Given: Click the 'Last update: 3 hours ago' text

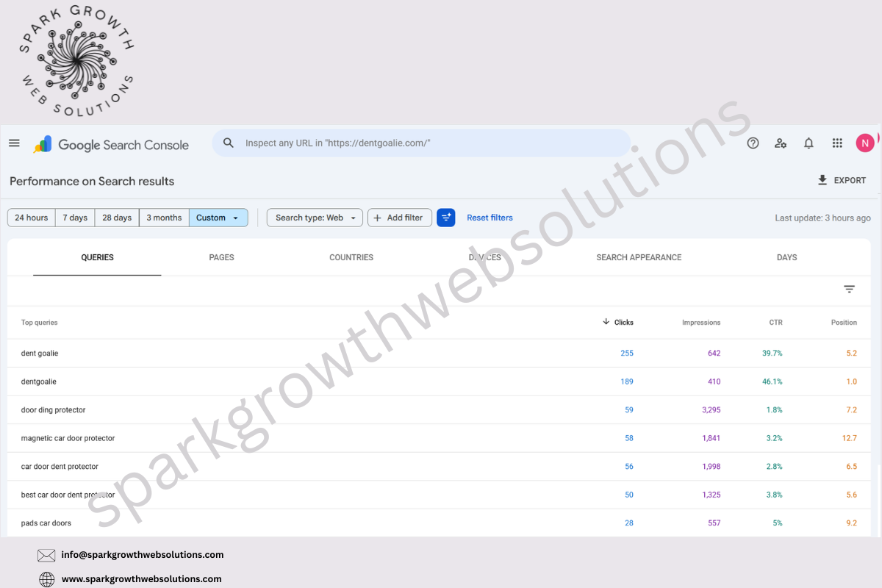Looking at the screenshot, I should (x=822, y=218).
